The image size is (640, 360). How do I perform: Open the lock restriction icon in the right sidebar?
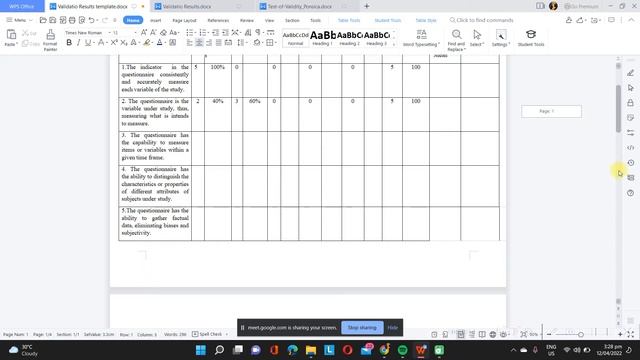click(x=631, y=103)
